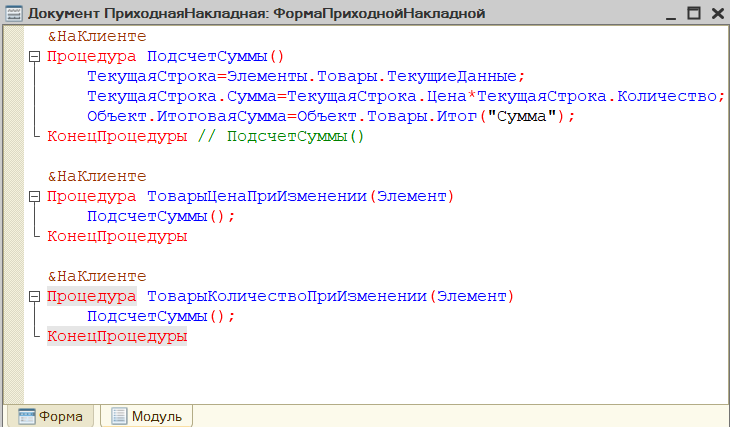The image size is (730, 427).
Task: Click the comment // ПодсчетСуммы()
Action: tap(281, 136)
